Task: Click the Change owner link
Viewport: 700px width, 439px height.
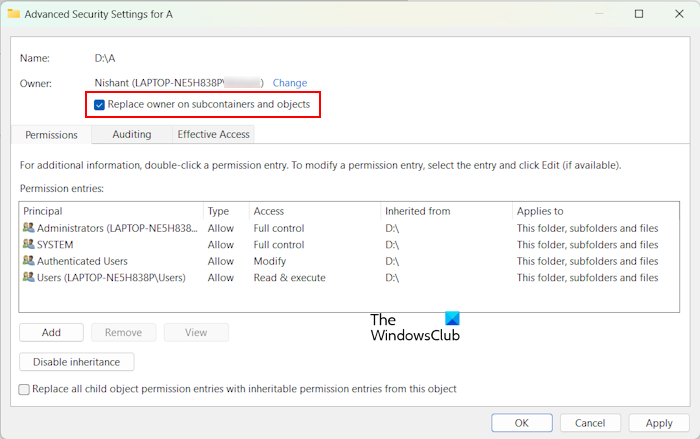Action: click(x=290, y=83)
